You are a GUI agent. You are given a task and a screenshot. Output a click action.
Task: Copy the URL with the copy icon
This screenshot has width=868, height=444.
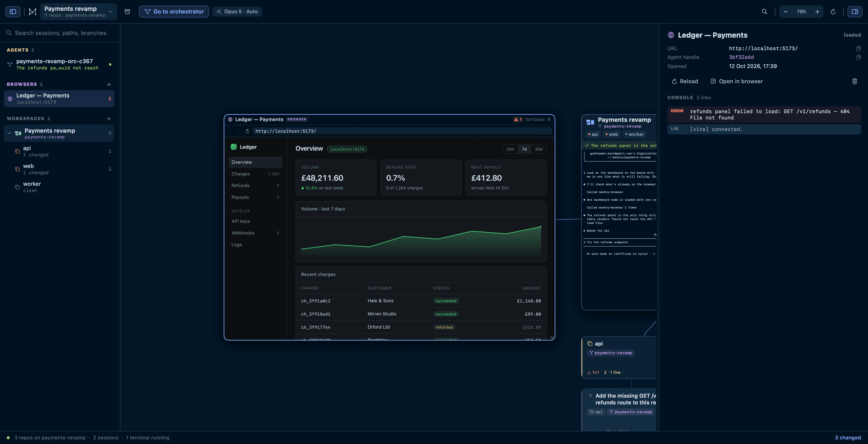[x=858, y=49]
